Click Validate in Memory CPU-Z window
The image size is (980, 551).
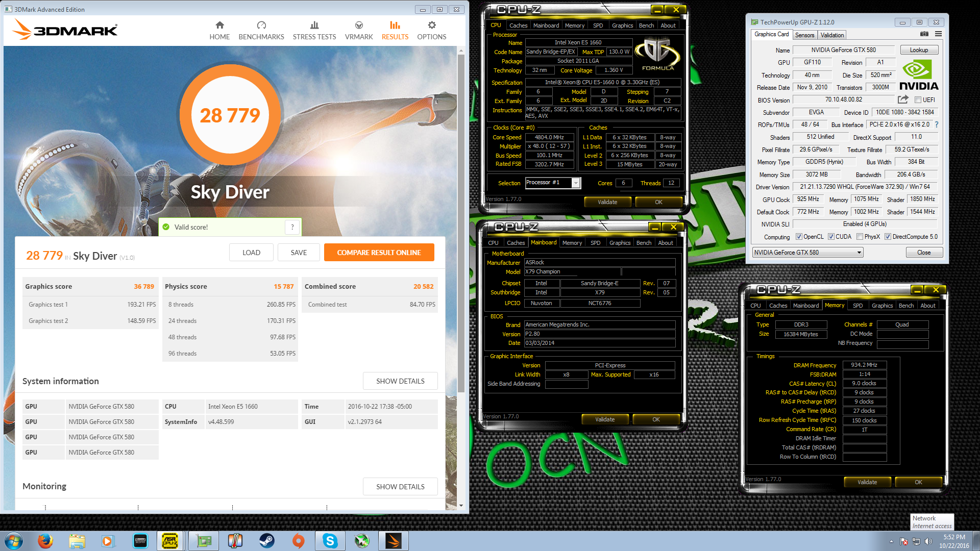[x=867, y=482]
